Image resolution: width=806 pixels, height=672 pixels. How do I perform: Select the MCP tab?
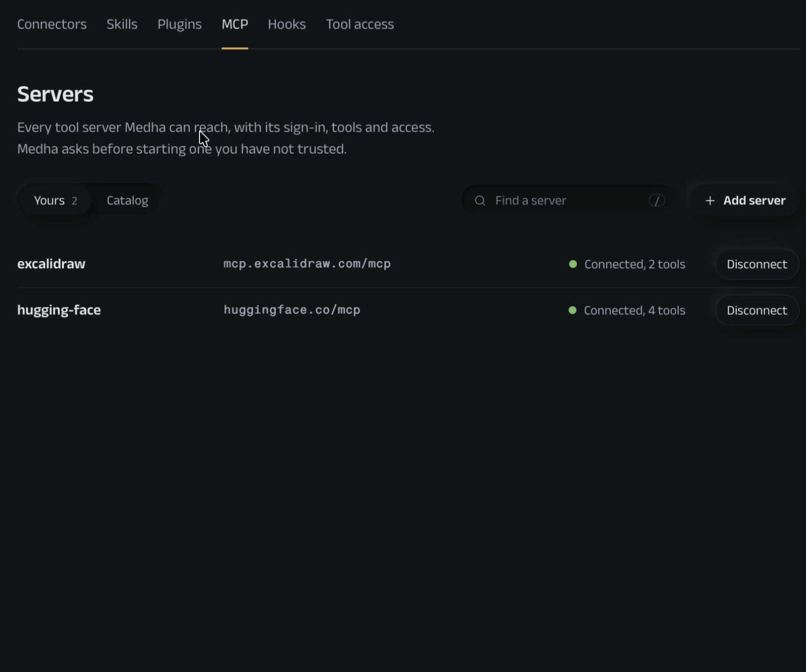point(235,24)
